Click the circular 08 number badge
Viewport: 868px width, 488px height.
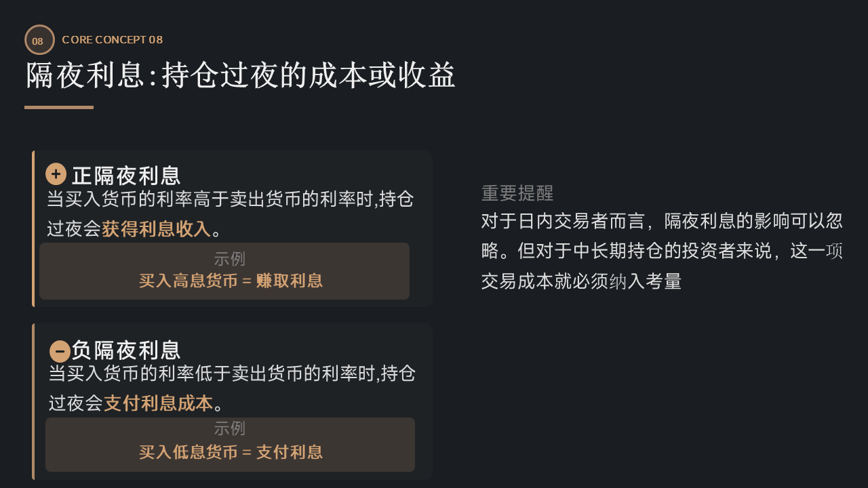point(39,40)
